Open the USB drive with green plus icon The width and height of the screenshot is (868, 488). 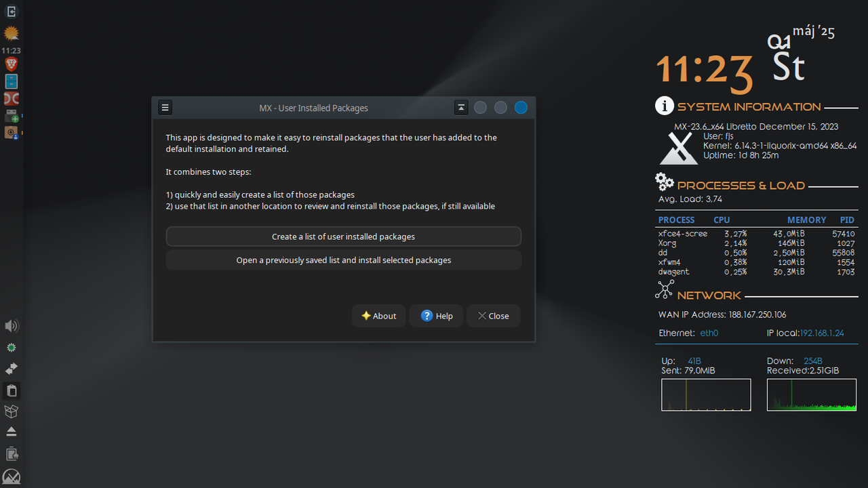[x=12, y=116]
